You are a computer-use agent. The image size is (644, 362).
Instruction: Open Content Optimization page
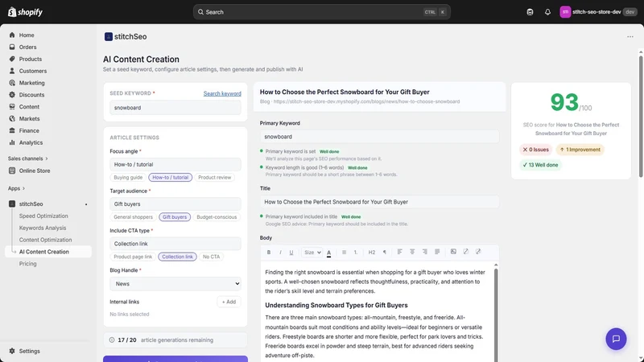[45, 240]
